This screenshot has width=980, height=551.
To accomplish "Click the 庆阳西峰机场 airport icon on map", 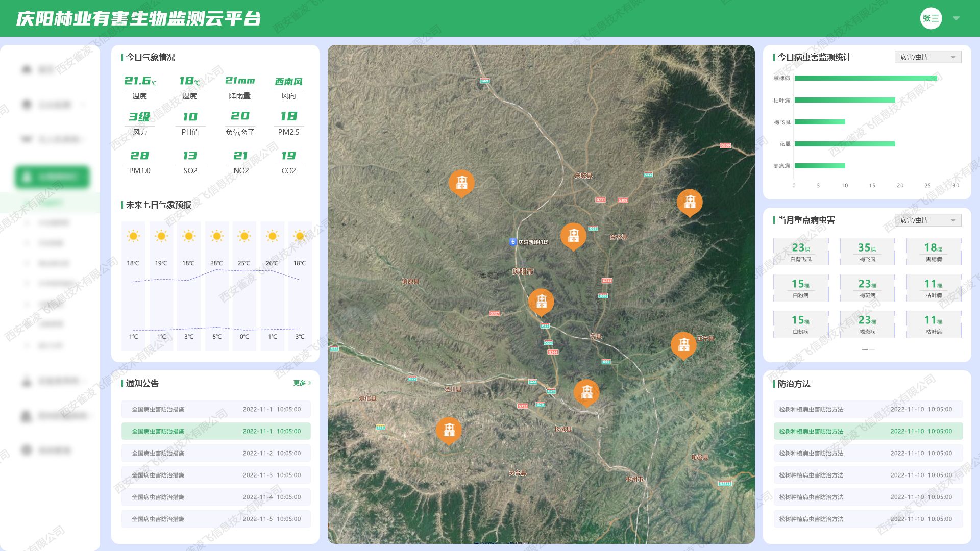I will [x=513, y=242].
